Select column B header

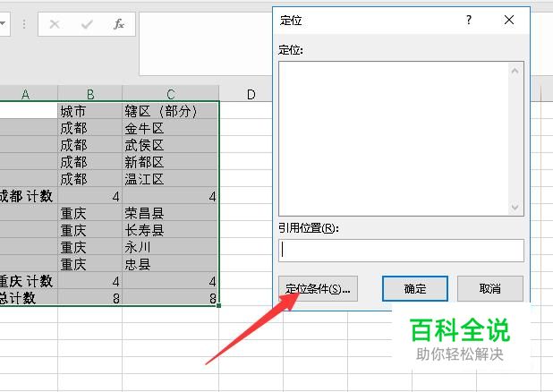[x=90, y=94]
